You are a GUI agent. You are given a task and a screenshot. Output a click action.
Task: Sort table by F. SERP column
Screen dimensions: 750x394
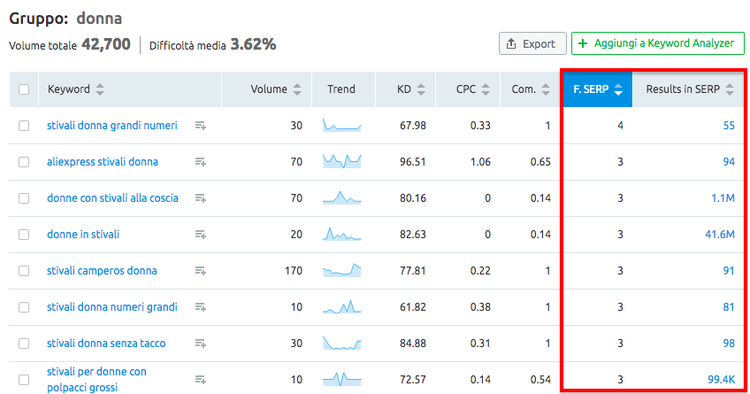click(x=598, y=89)
